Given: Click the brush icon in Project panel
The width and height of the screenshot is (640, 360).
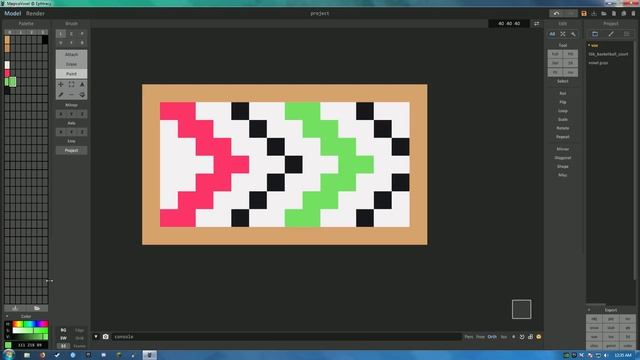Looking at the screenshot, I should click(x=611, y=34).
